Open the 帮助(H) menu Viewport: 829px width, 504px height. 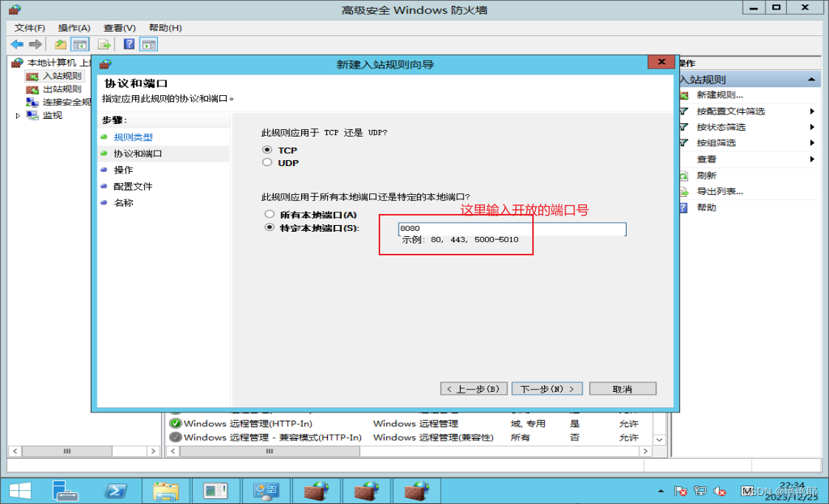165,28
